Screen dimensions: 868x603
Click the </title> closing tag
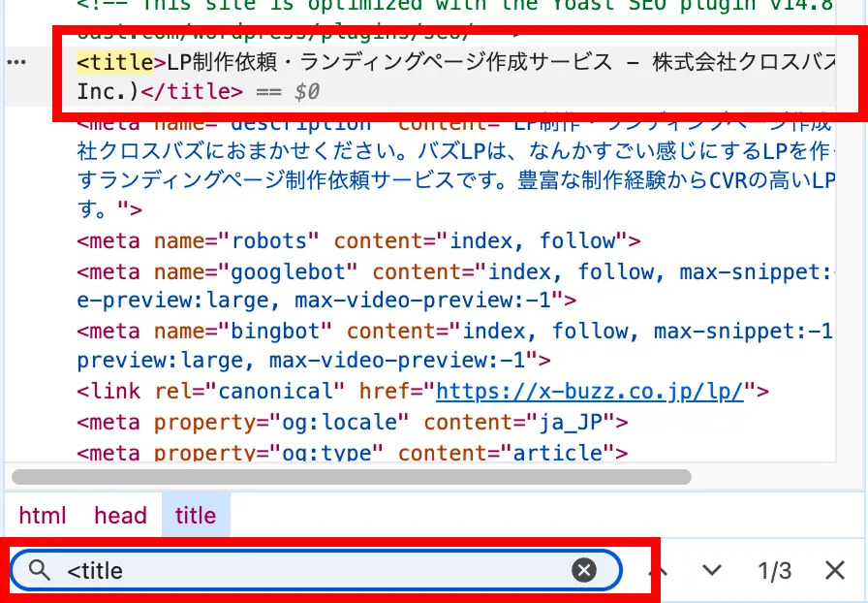[x=192, y=91]
